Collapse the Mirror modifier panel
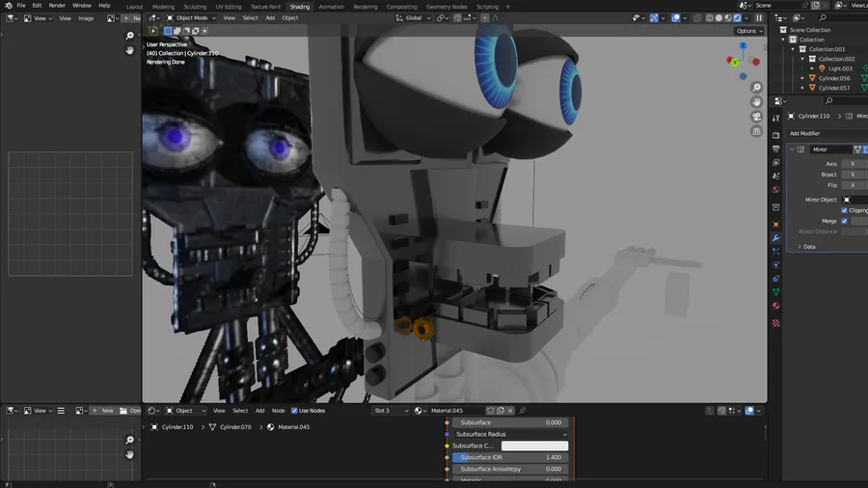 click(x=792, y=149)
